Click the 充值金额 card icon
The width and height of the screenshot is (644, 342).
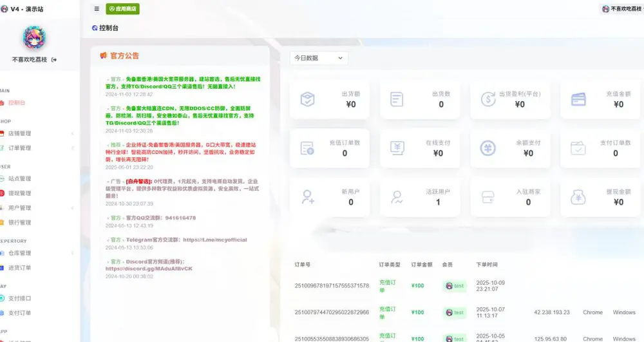[x=578, y=99]
